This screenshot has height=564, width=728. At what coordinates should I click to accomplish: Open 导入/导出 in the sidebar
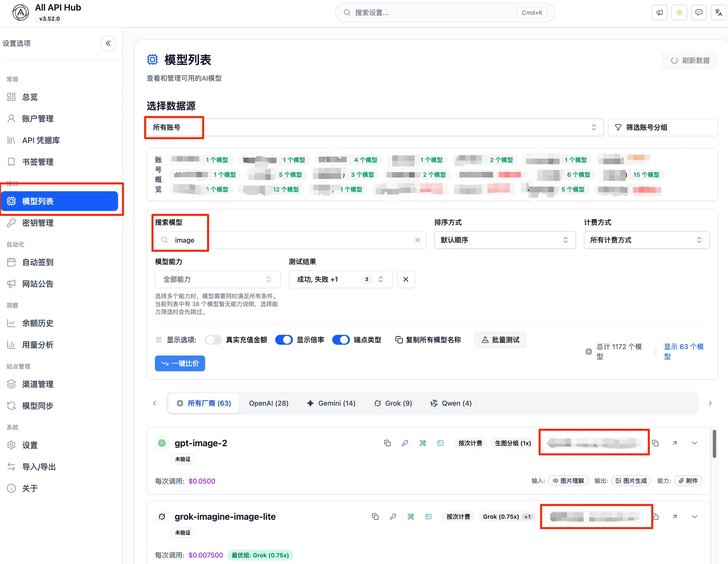point(60,467)
